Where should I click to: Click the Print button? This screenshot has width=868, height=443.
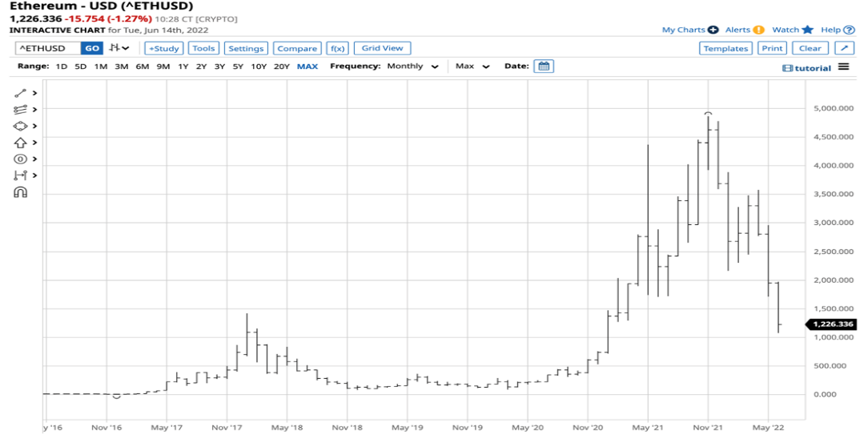[772, 48]
